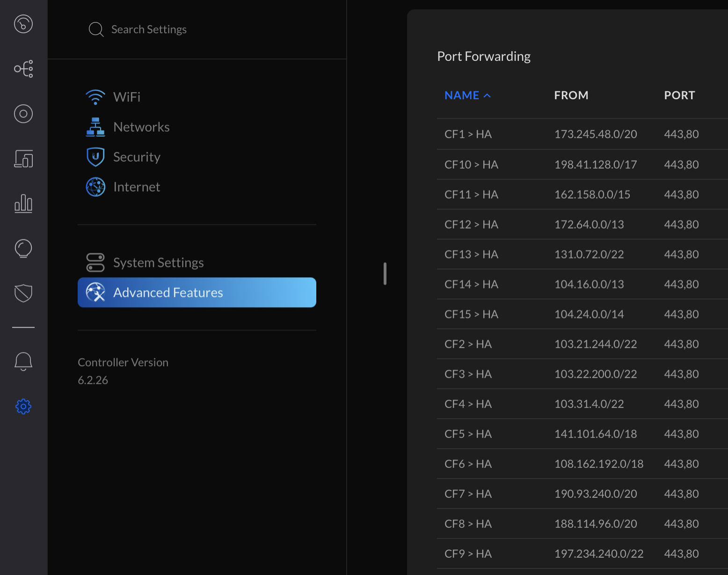
Task: Select the Advanced Features menu item
Action: (x=197, y=293)
